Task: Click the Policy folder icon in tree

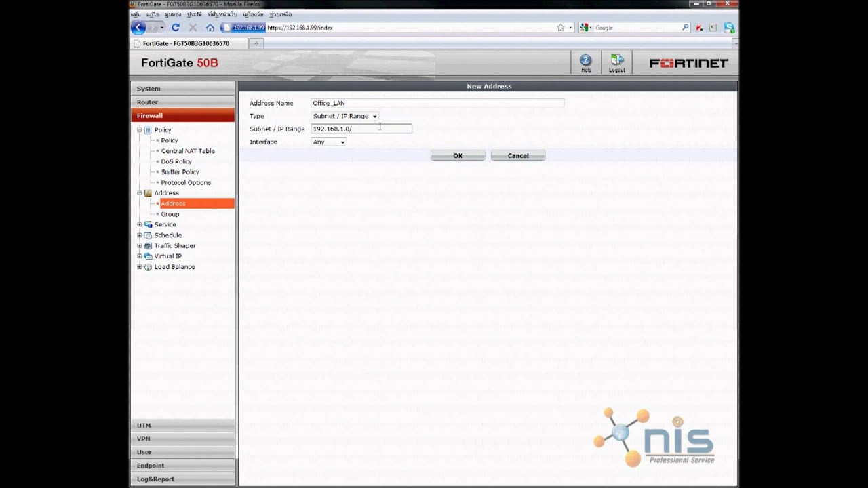Action: pyautogui.click(x=148, y=130)
